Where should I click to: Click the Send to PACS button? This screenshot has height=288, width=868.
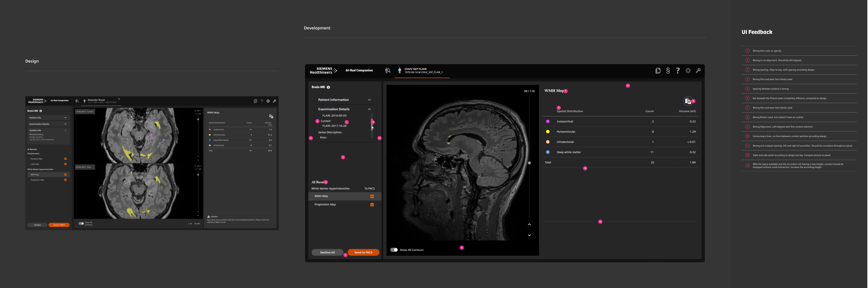tap(363, 252)
